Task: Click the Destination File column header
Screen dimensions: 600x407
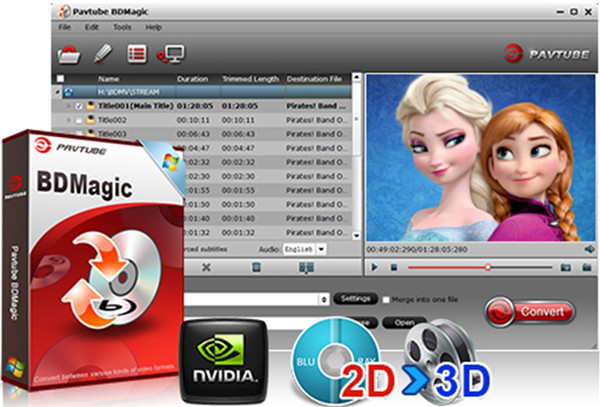Action: 314,79
